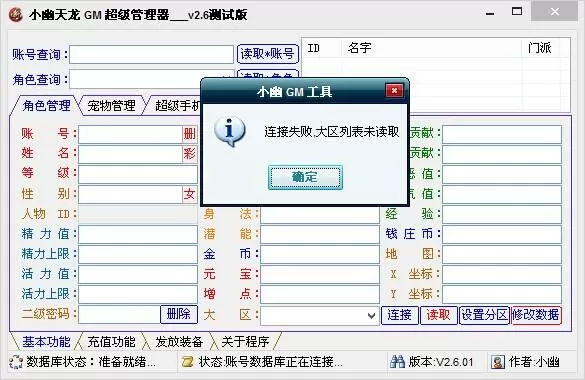Screen dimensions: 585x380
Task: Minimize the main window
Action: pyautogui.click(x=490, y=12)
